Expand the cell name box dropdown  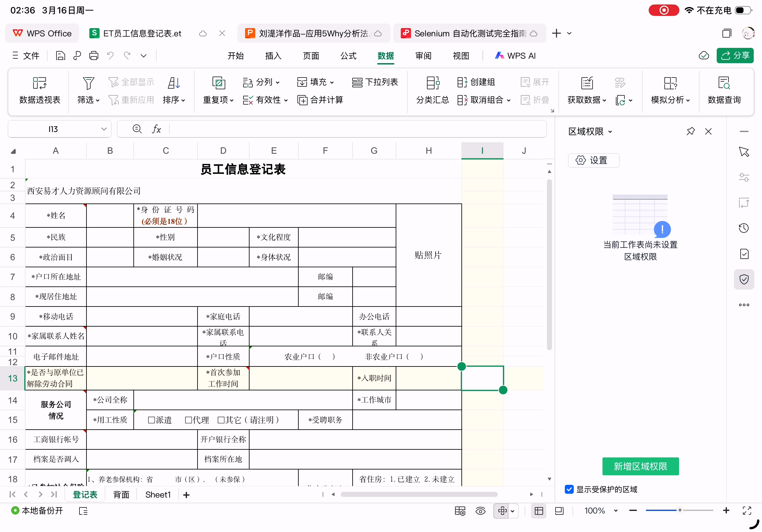[x=104, y=129]
